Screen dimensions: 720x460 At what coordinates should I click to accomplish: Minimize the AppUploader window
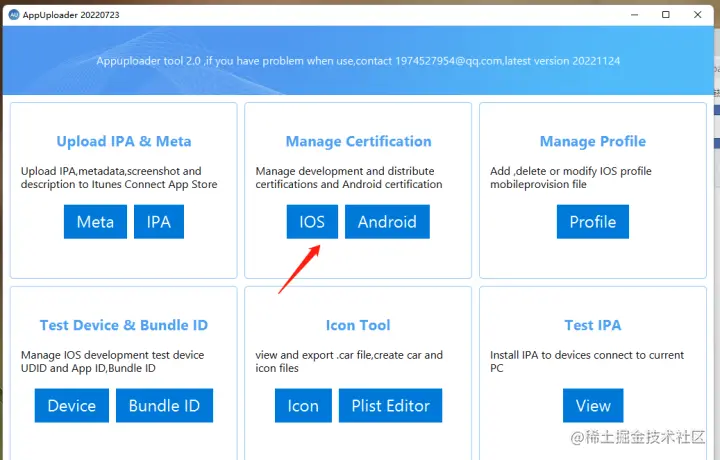click(635, 15)
